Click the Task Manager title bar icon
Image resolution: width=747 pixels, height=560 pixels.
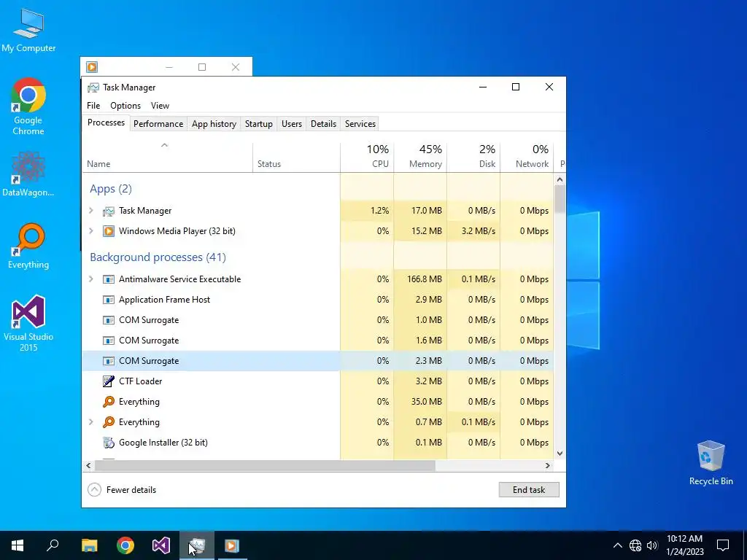pyautogui.click(x=93, y=87)
